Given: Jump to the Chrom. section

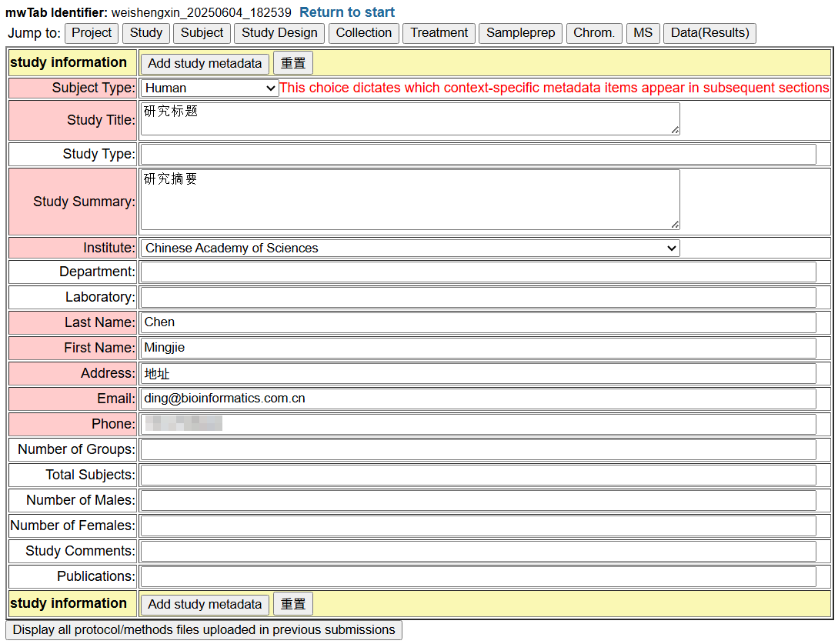Looking at the screenshot, I should pos(594,33).
